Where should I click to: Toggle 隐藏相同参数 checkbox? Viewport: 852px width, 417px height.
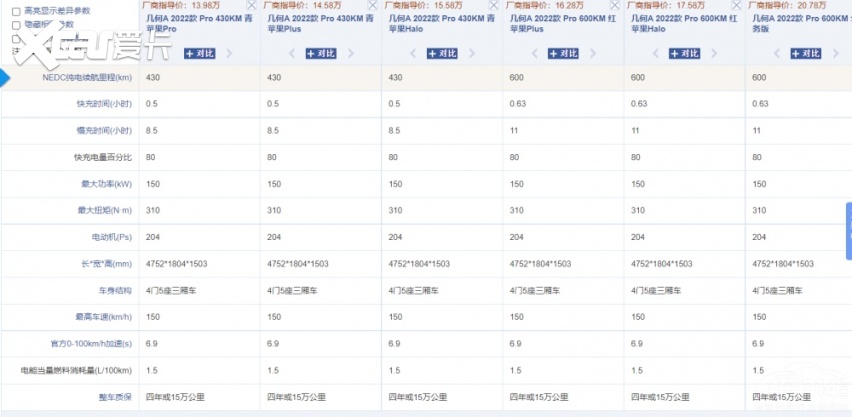tap(16, 24)
